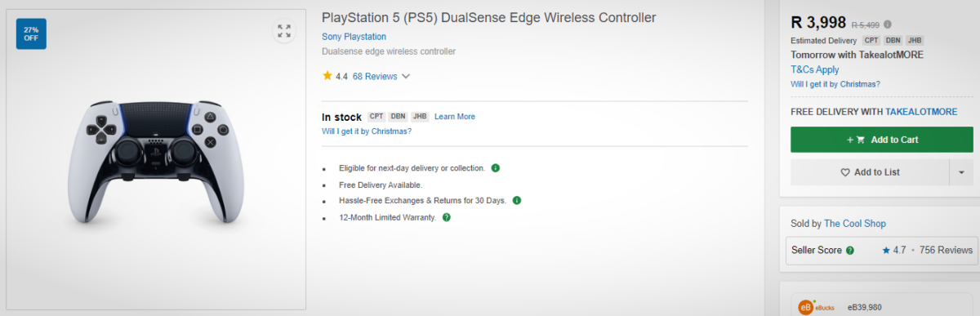Viewport: 980px width, 316px height.
Task: Open the 12-Month Limited Warranty help icon
Action: [446, 217]
